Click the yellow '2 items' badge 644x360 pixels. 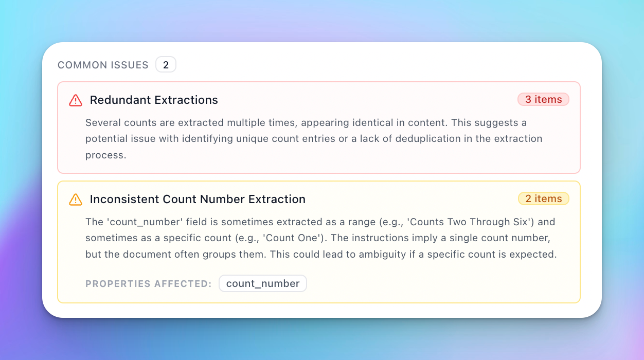tap(543, 199)
